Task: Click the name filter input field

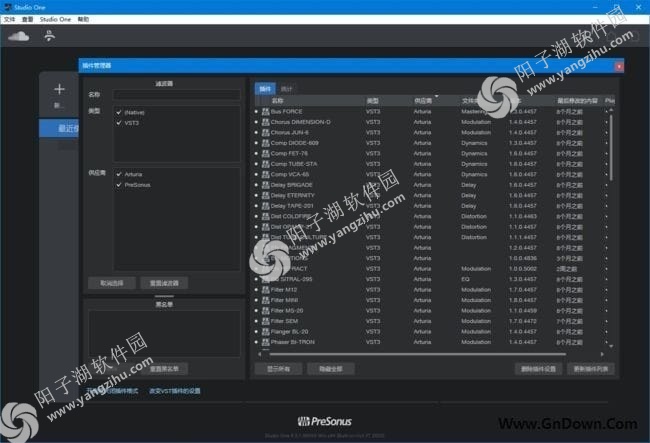Action: click(x=177, y=94)
